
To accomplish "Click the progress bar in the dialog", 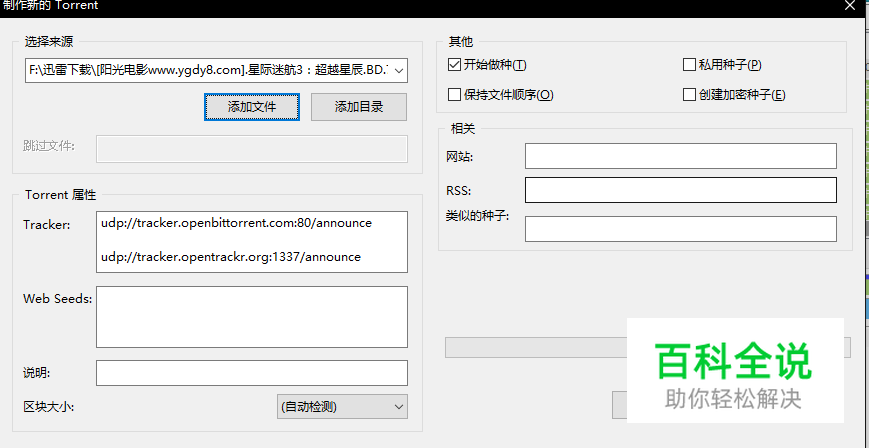I will 647,348.
